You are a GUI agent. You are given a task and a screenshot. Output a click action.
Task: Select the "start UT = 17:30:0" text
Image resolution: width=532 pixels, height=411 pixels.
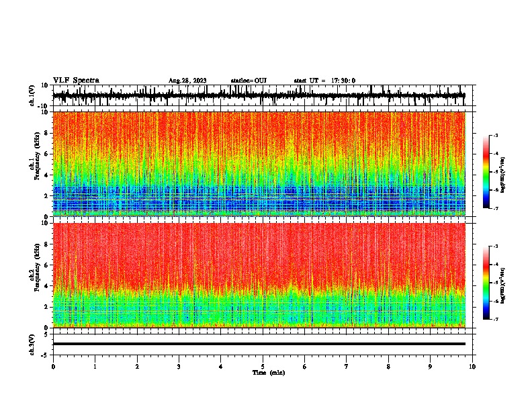[x=324, y=81]
